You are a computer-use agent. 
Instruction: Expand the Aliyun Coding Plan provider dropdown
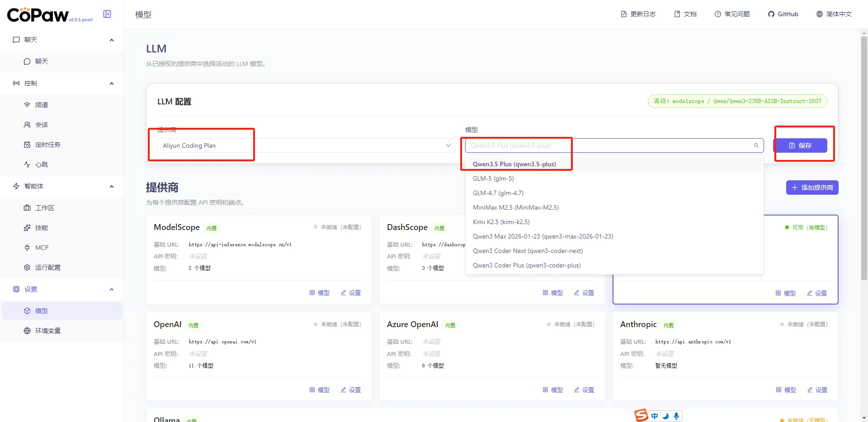[306, 145]
